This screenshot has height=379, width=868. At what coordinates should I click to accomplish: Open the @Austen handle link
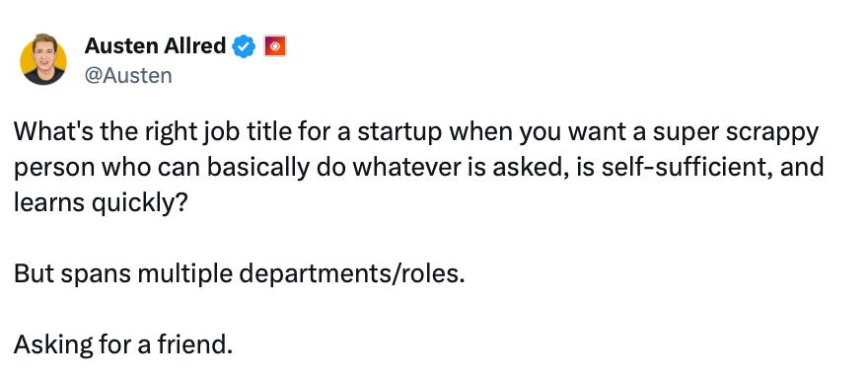click(x=128, y=75)
